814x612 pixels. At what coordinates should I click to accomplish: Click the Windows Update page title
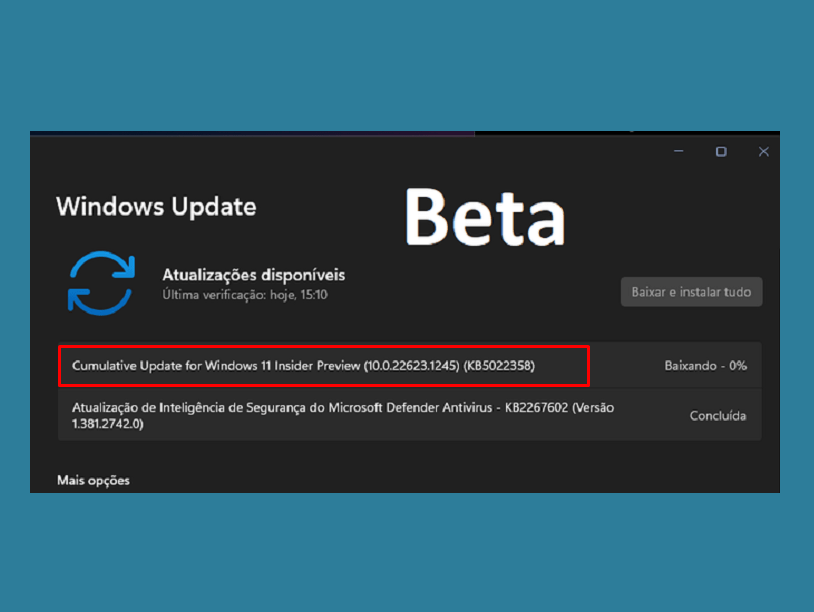[156, 207]
